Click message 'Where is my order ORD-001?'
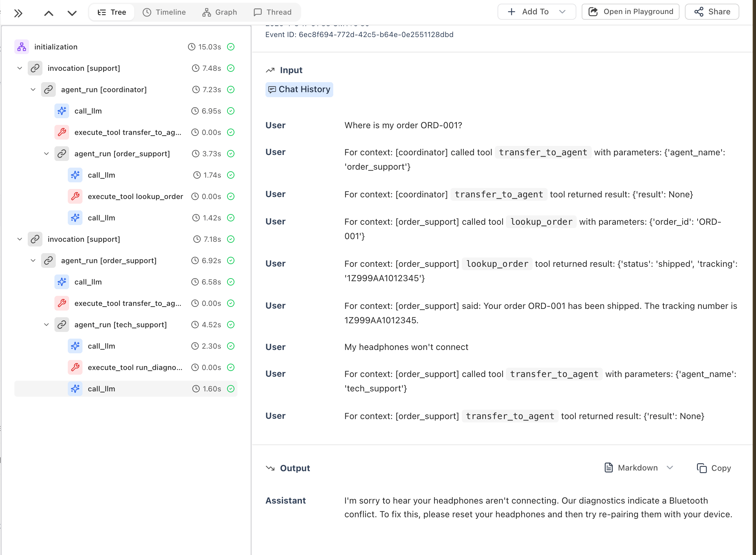The image size is (756, 555). click(x=403, y=125)
